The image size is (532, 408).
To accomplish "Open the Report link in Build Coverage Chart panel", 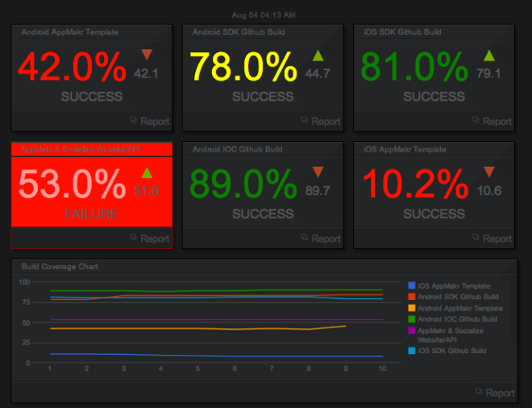I will pos(494,393).
